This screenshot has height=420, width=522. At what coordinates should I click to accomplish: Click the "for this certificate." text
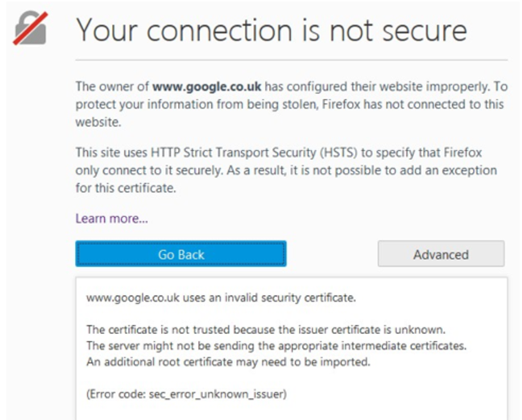[x=123, y=188]
